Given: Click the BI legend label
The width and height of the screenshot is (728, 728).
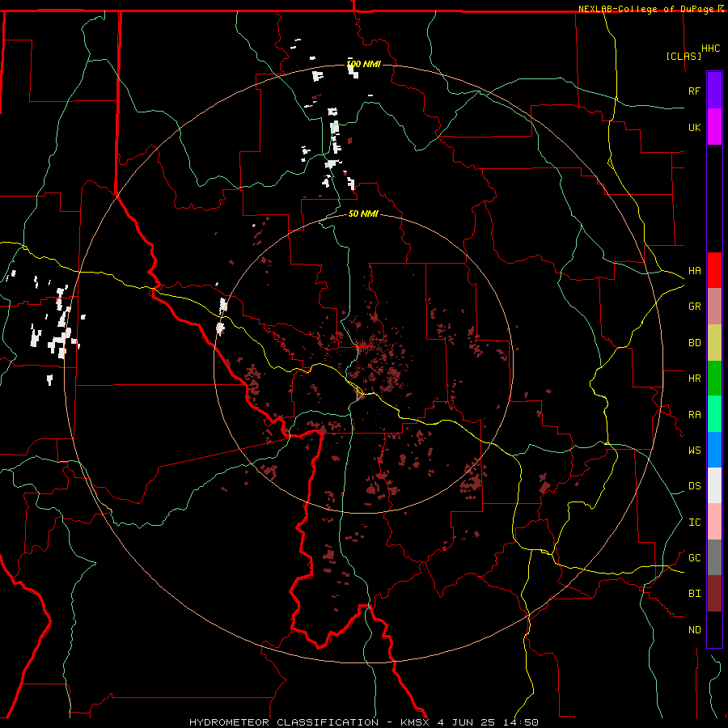Looking at the screenshot, I should click(x=694, y=594).
